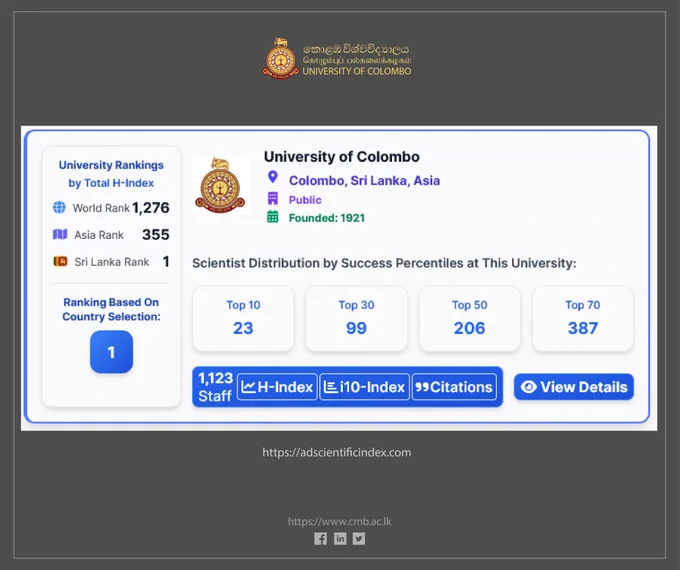Image resolution: width=680 pixels, height=570 pixels.
Task: Click the Asia Rank value 355
Action: pos(156,235)
